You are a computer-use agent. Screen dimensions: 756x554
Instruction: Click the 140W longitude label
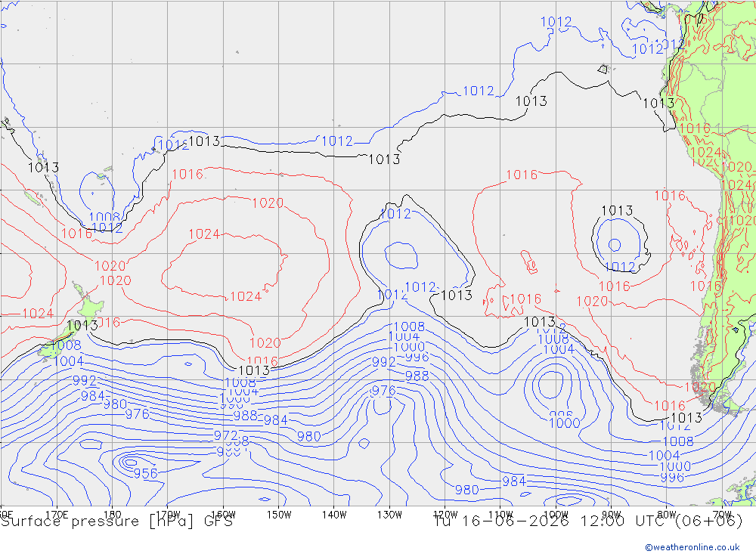click(334, 515)
